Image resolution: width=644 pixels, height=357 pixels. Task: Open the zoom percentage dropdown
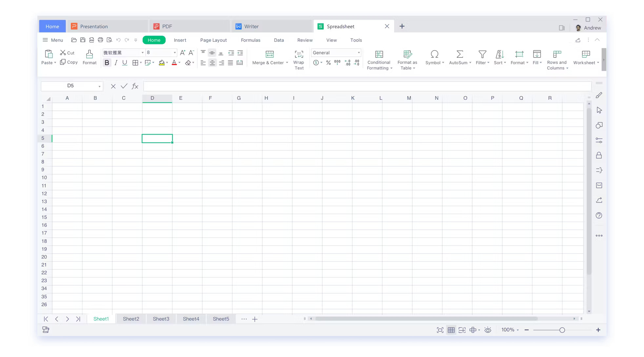518,330
